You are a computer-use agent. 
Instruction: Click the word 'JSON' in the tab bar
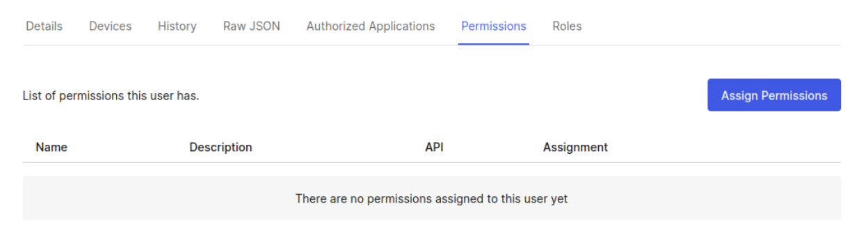click(266, 26)
